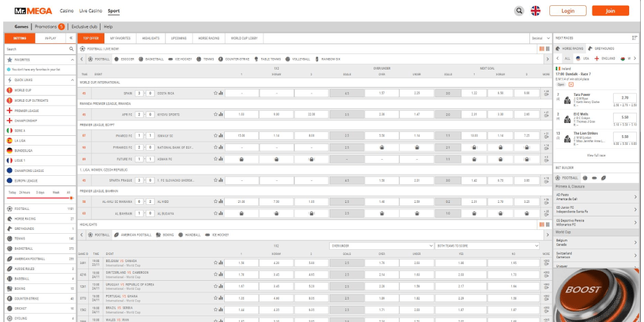Click the time range slider handle
The width and height of the screenshot is (644, 322).
coord(70,198)
